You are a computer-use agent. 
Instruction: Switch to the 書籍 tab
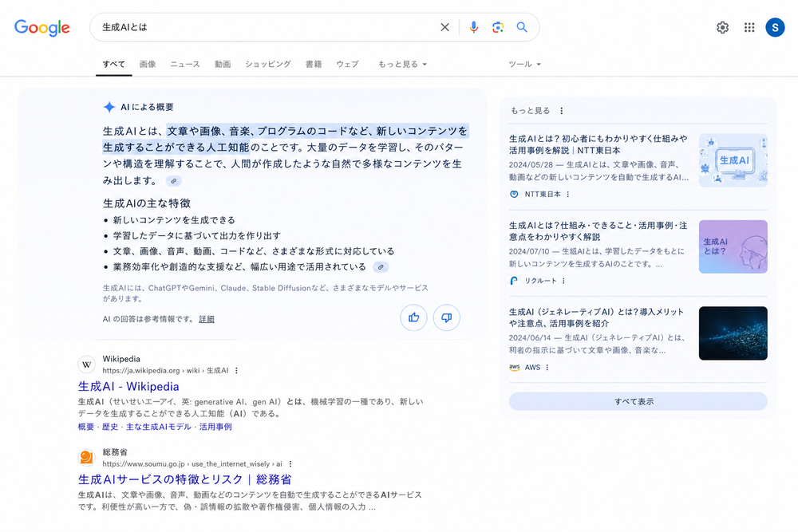click(314, 64)
